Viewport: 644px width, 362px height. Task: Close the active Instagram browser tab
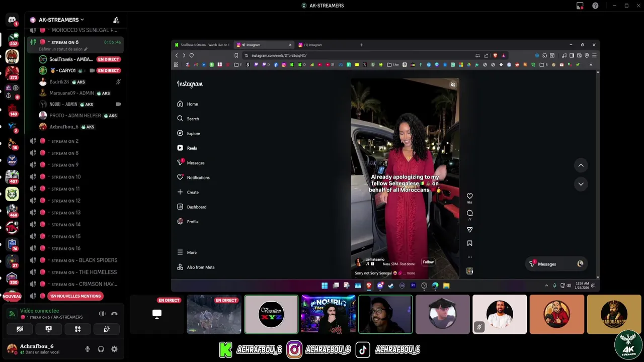[290, 45]
